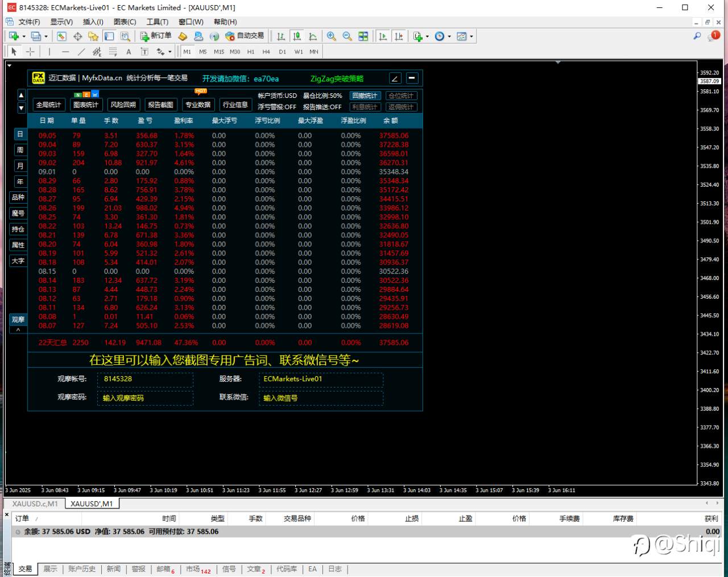Click the zoom in magnifier icon

pyautogui.click(x=331, y=36)
